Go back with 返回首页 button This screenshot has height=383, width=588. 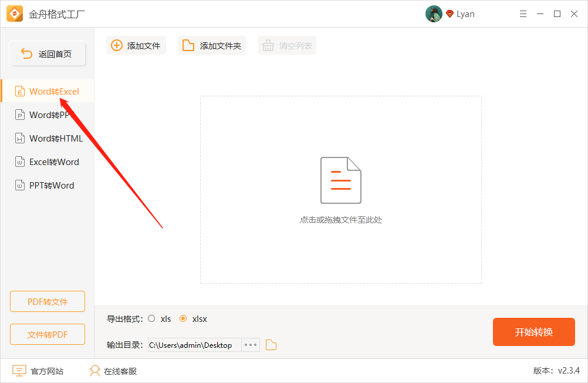pos(48,53)
